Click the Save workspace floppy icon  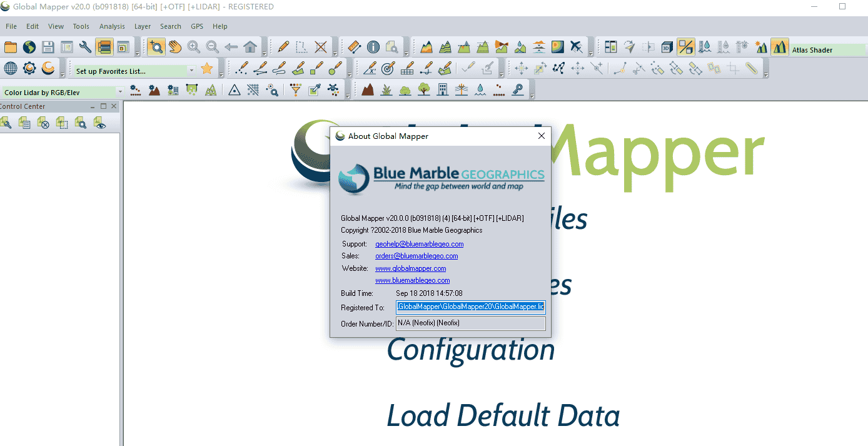click(x=48, y=47)
